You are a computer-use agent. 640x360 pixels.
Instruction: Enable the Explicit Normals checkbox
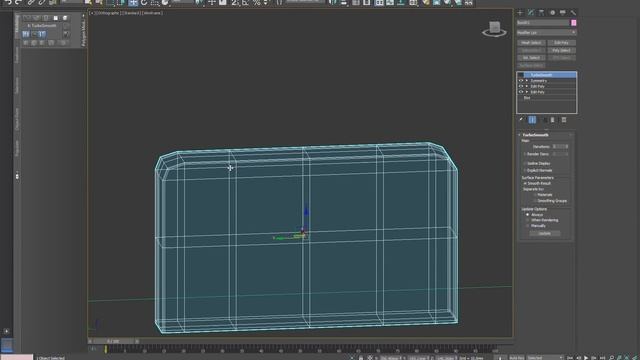525,171
